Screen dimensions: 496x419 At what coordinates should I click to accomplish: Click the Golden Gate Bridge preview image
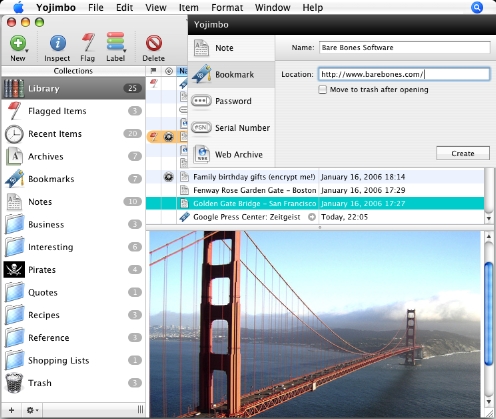point(315,324)
